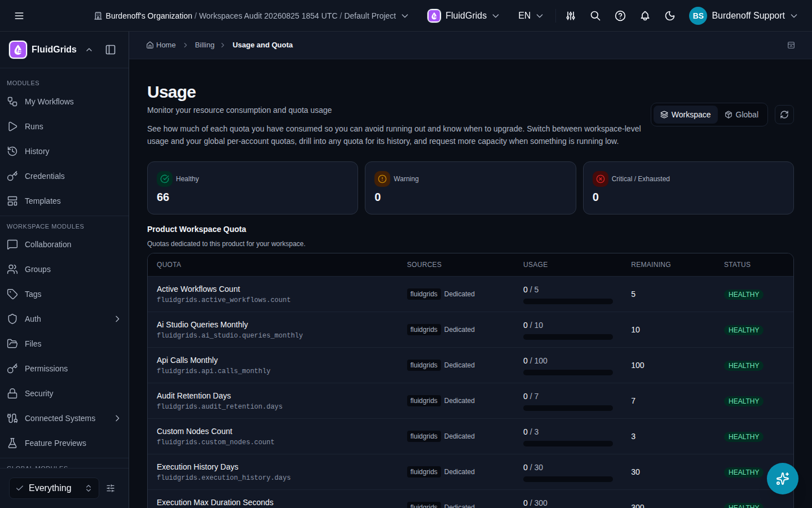The height and width of the screenshot is (508, 812).
Task: Click the Tags icon in sidebar
Action: [12, 294]
